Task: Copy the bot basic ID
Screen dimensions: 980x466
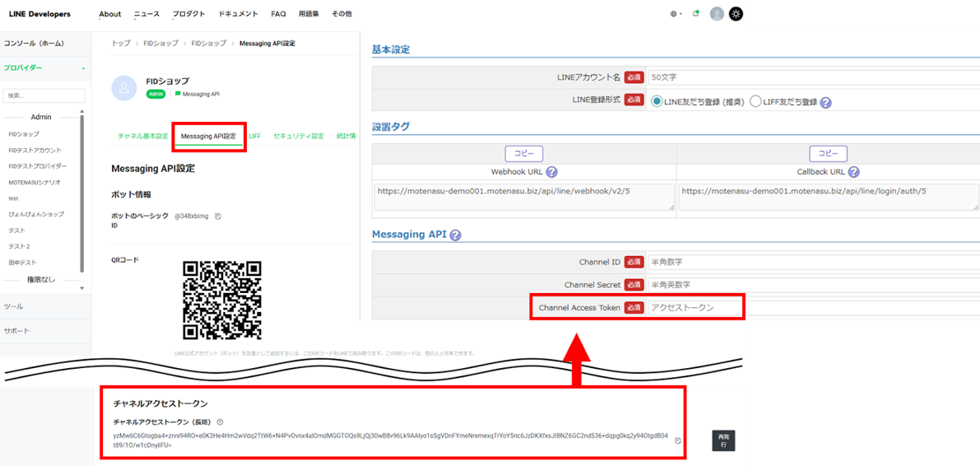Action: pos(218,217)
